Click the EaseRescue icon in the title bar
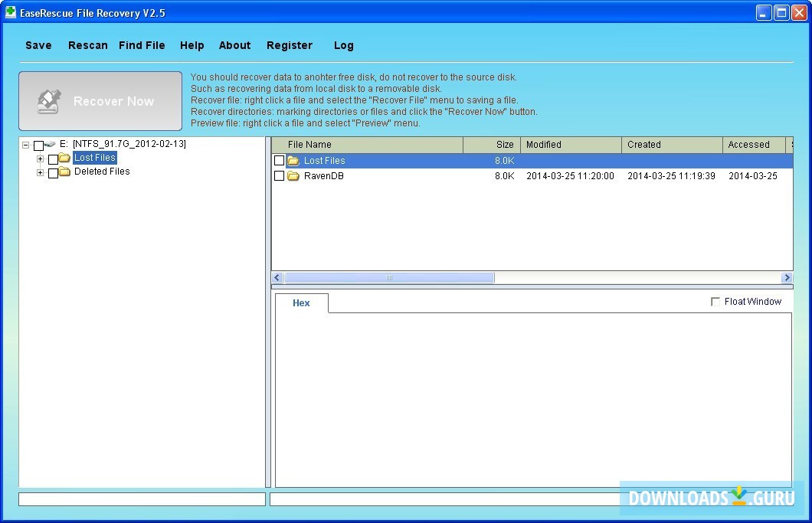Image resolution: width=812 pixels, height=523 pixels. tap(11, 12)
